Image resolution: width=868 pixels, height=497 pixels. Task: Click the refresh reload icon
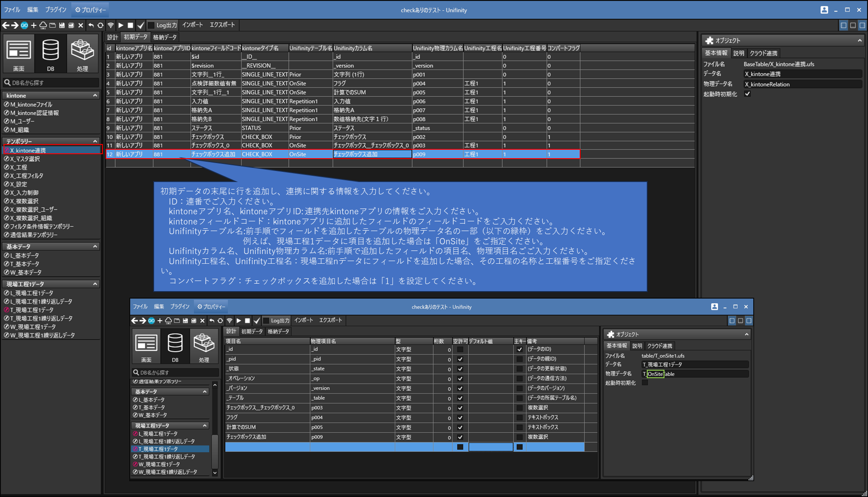click(101, 25)
